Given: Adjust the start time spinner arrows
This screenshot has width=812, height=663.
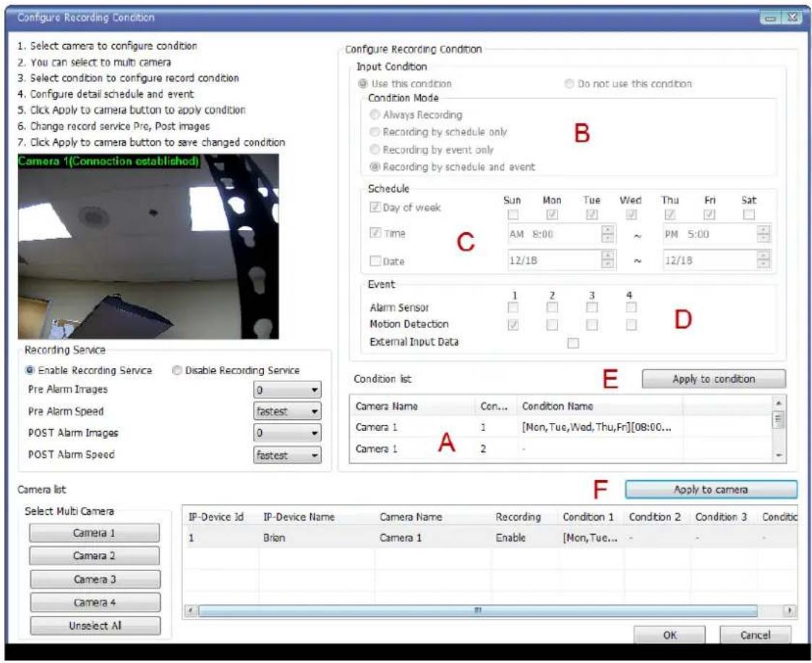Looking at the screenshot, I should coord(608,234).
